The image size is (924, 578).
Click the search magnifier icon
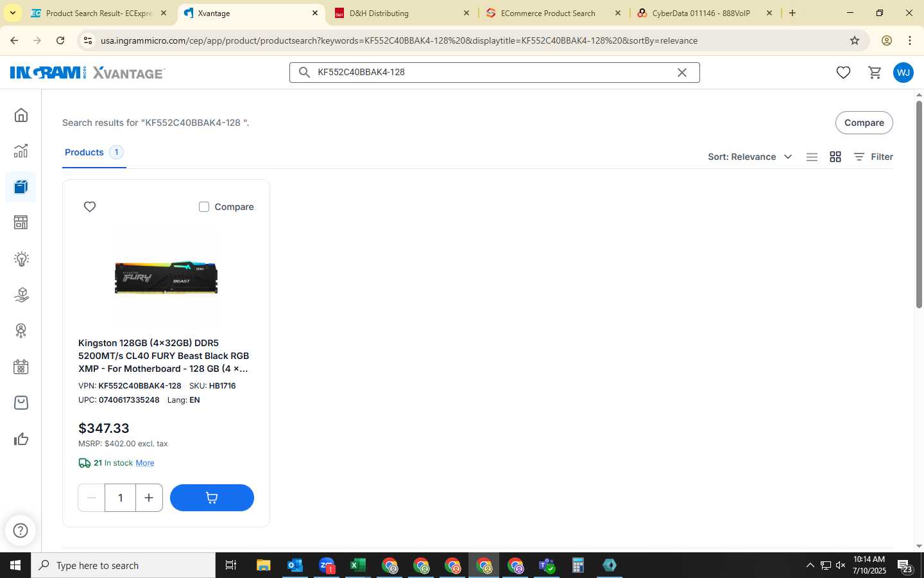coord(305,73)
